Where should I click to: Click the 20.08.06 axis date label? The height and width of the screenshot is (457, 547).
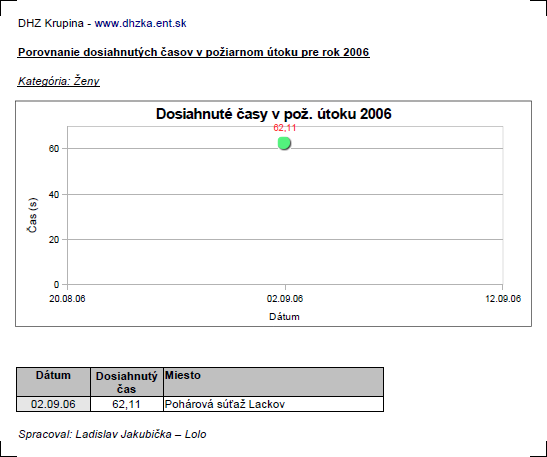click(67, 299)
